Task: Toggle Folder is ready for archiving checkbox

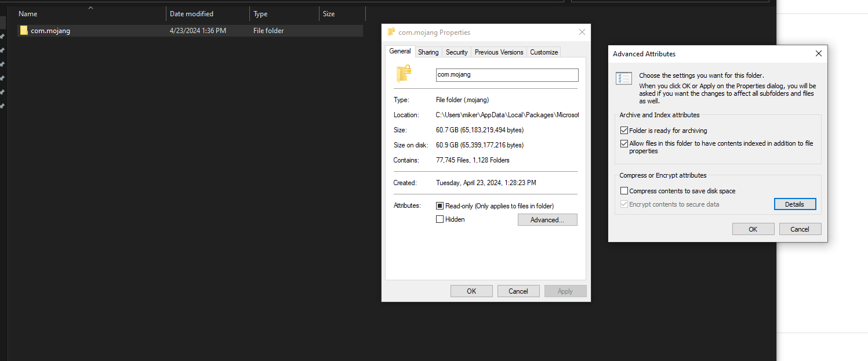Action: click(x=624, y=131)
